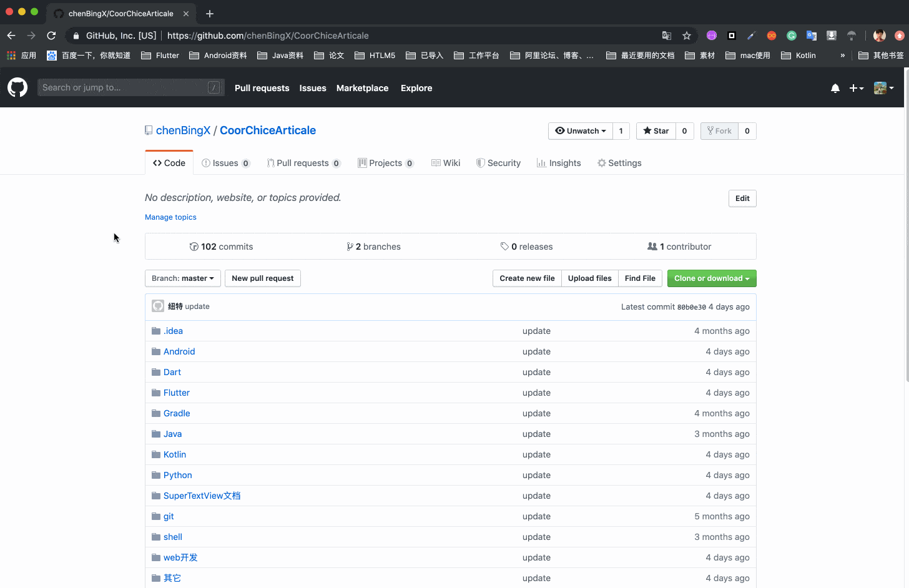Open the shell folder
The height and width of the screenshot is (588, 909).
point(173,537)
